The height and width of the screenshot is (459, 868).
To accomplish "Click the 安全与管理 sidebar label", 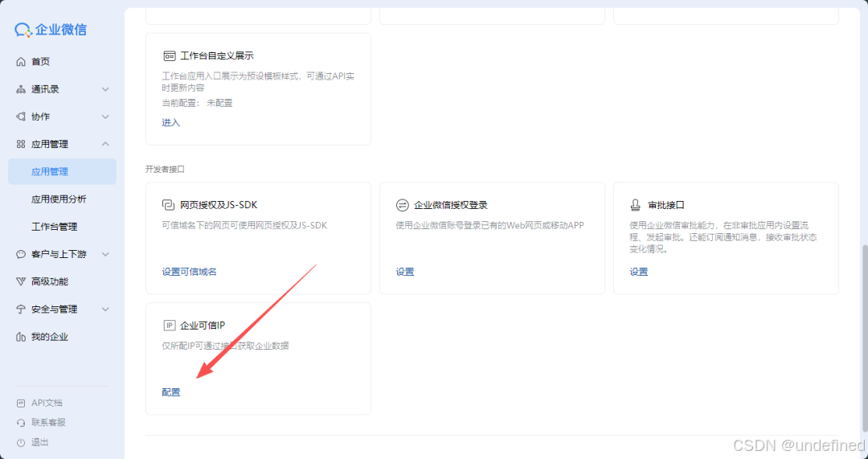I will (55, 309).
